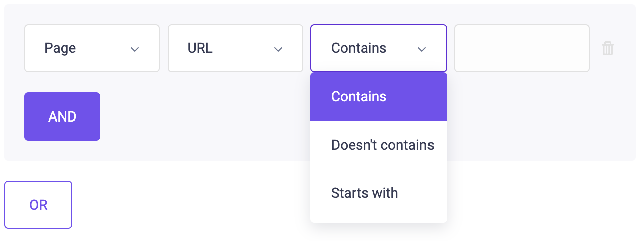Viewport: 644px width, 241px height.
Task: Delete the filter row with trash icon
Action: click(x=608, y=48)
